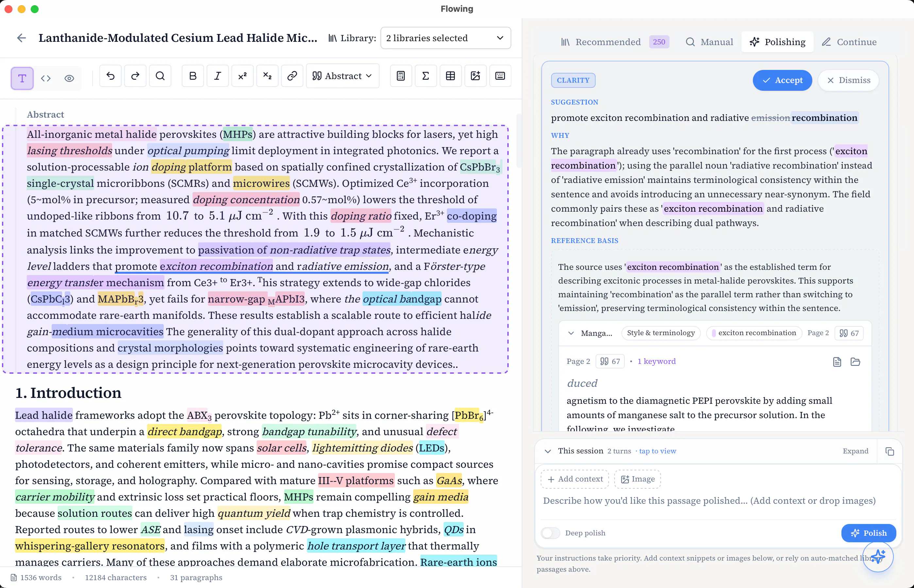Image resolution: width=914 pixels, height=588 pixels.
Task: Insert an image from the editor toolbar
Action: 475,76
